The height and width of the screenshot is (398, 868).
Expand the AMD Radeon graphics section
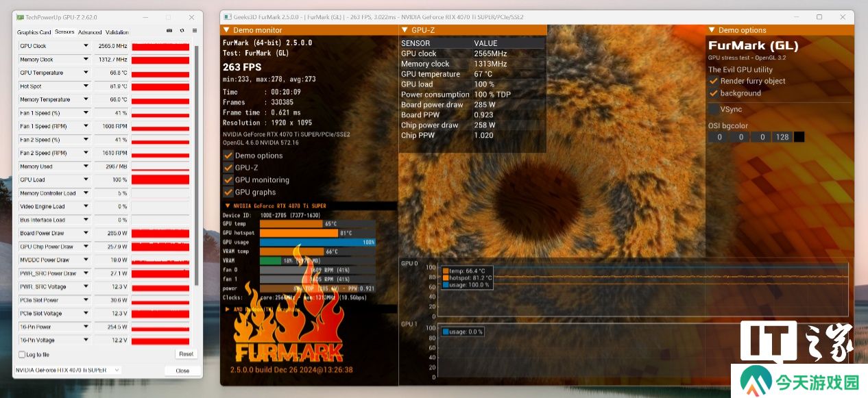point(228,309)
